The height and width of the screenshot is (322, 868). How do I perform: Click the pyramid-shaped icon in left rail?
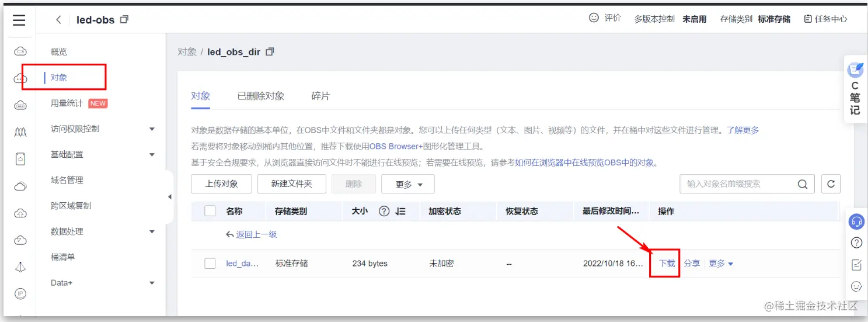(20, 267)
